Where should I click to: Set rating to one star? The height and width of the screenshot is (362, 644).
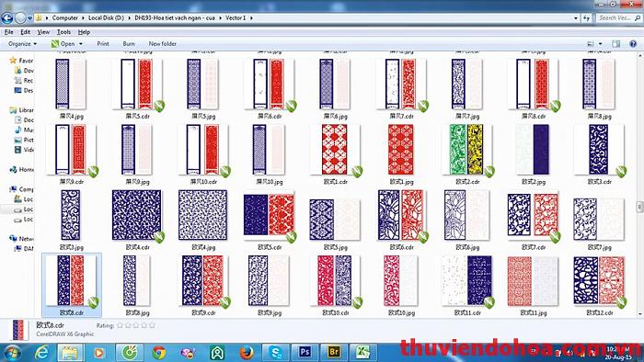pos(120,325)
